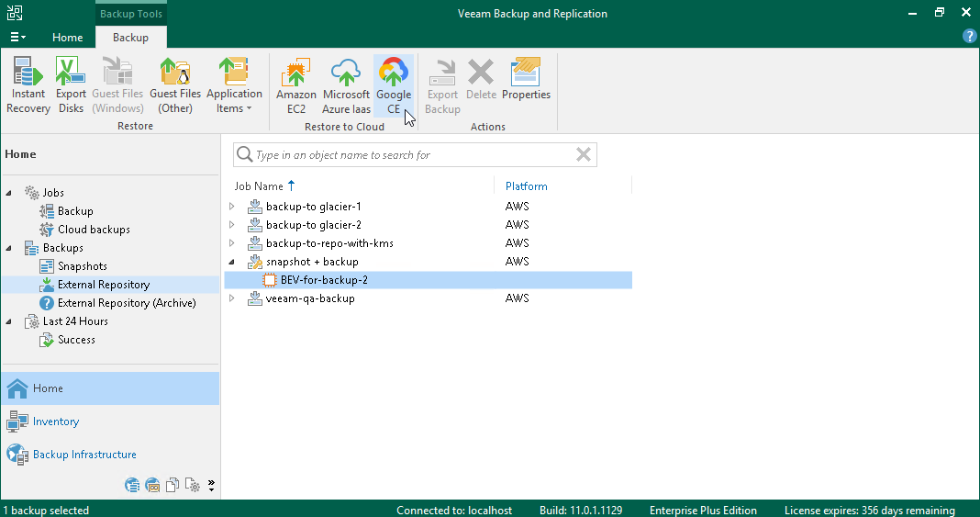Switch to the Home ribbon tab
This screenshot has width=980, height=517.
click(x=68, y=38)
